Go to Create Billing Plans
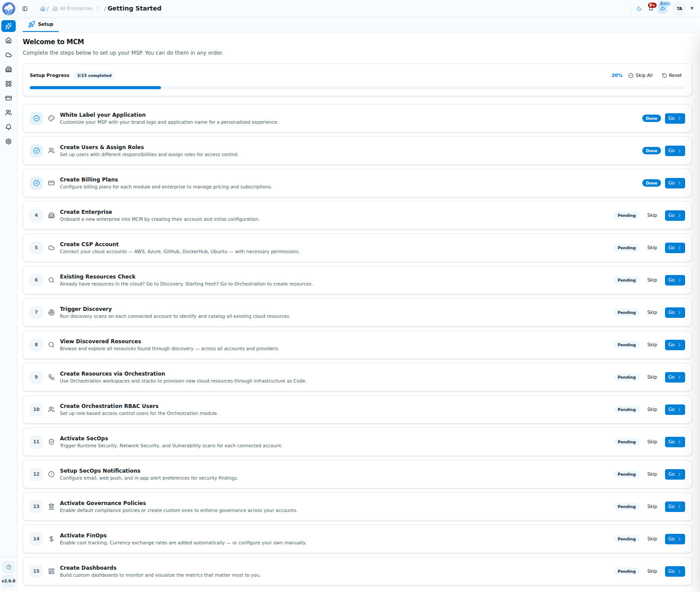 (675, 183)
